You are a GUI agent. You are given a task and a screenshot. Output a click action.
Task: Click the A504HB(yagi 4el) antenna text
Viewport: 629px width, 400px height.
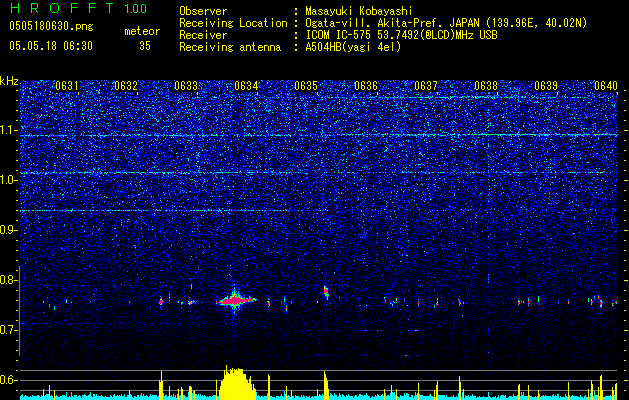click(x=353, y=47)
